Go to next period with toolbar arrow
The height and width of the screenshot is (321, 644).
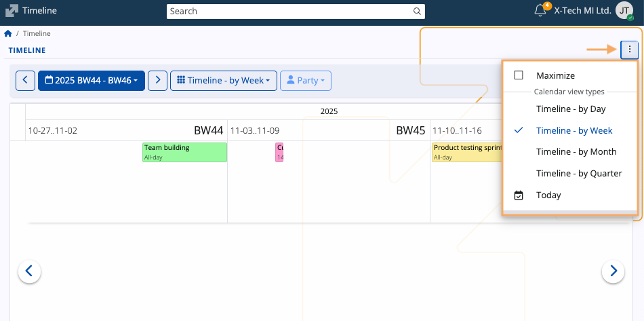click(157, 80)
